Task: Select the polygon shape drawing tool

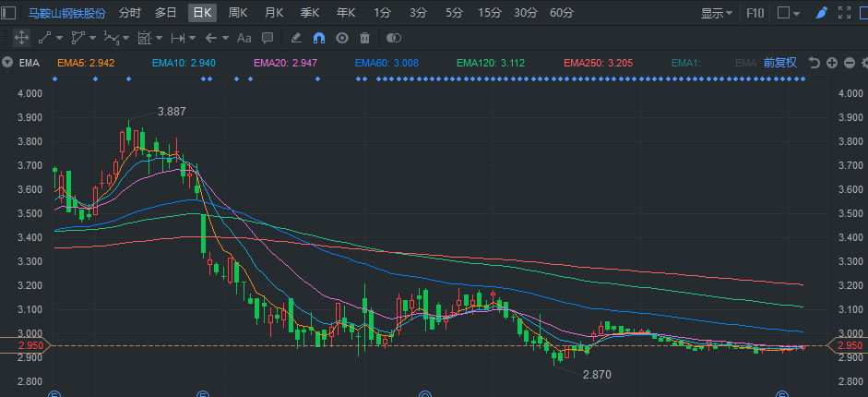Action: [78, 38]
